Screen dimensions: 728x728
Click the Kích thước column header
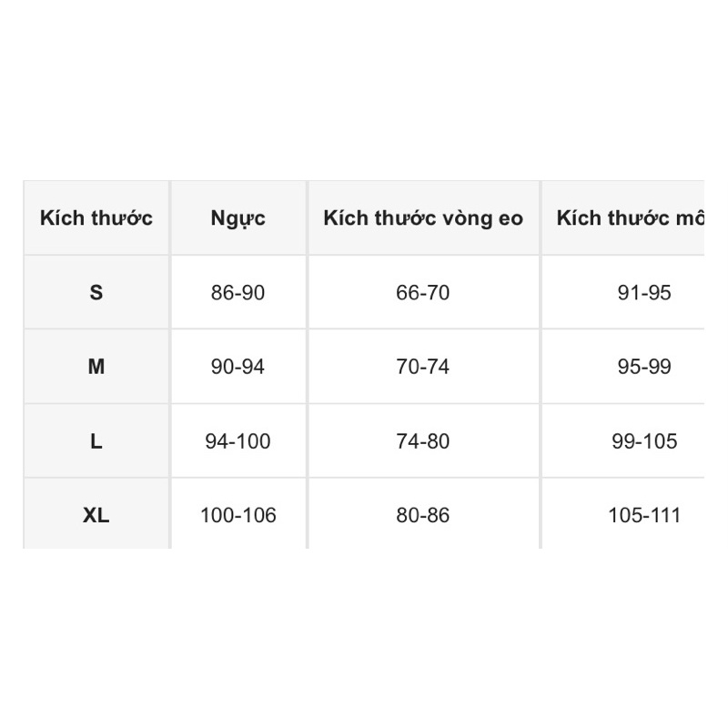click(96, 218)
